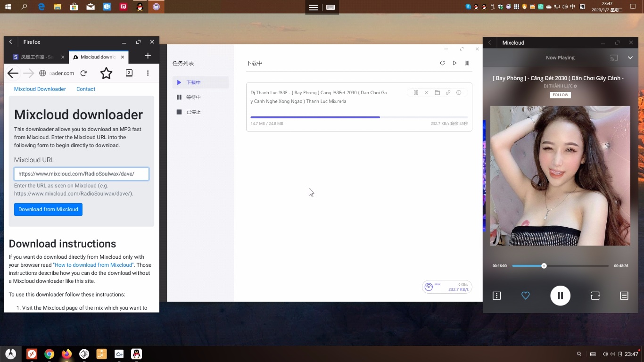Follow DJ THÀNH LỰC in Mixcloud
Image resolution: width=644 pixels, height=362 pixels.
[x=561, y=95]
